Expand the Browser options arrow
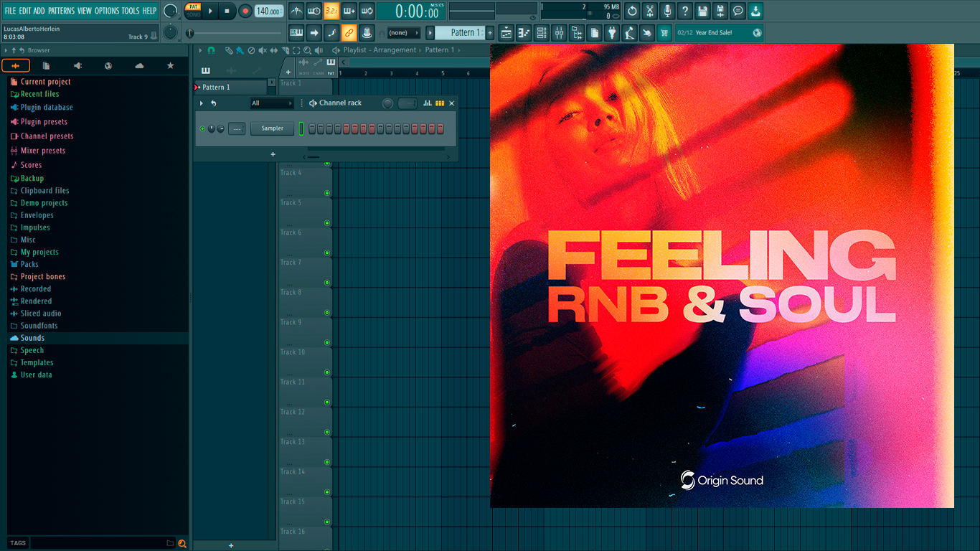The image size is (980, 551). pyautogui.click(x=6, y=50)
